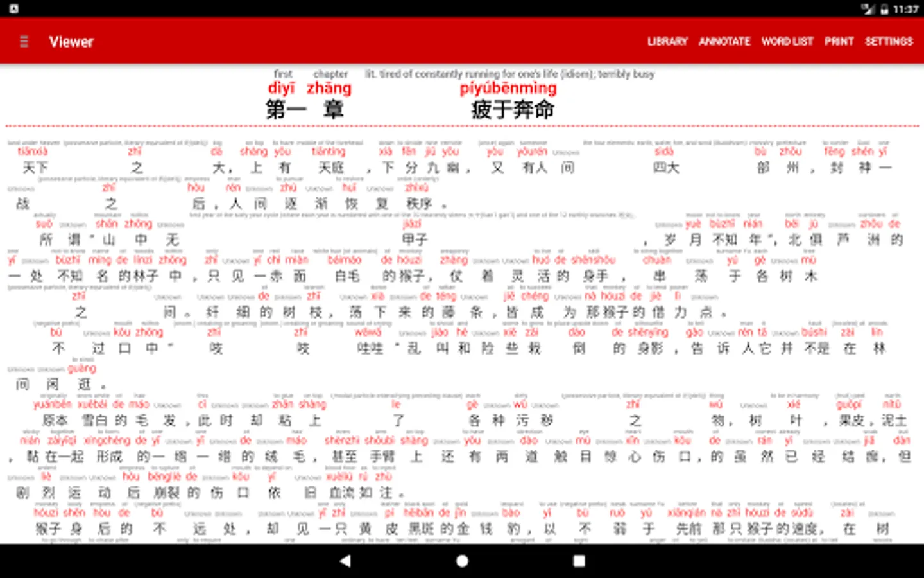Image resolution: width=924 pixels, height=578 pixels.
Task: Tap the Android home circle button
Action: point(462,561)
